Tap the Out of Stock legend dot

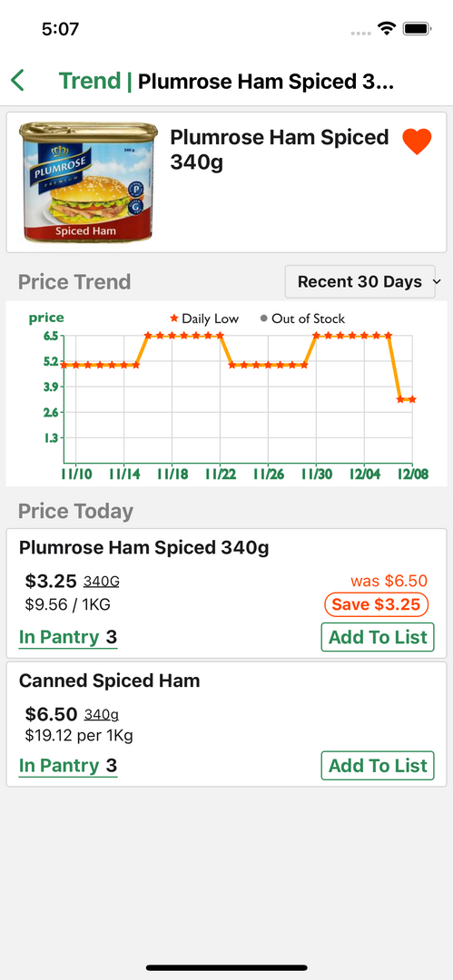(263, 318)
